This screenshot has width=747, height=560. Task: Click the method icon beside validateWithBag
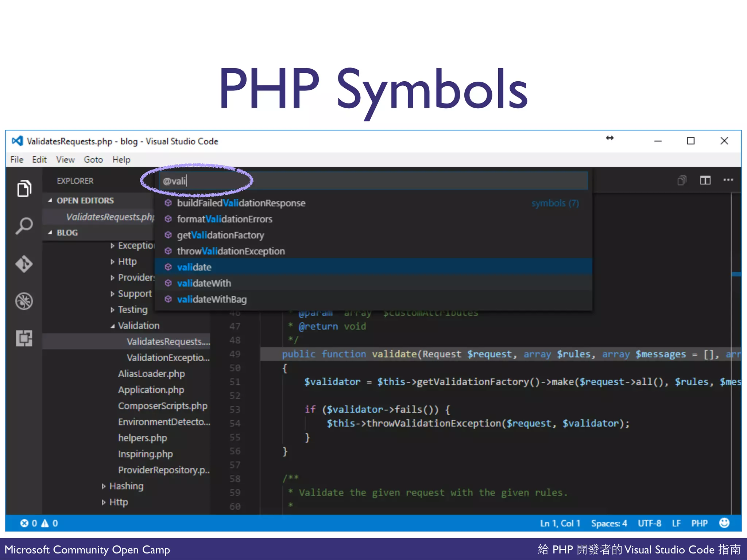(x=168, y=299)
